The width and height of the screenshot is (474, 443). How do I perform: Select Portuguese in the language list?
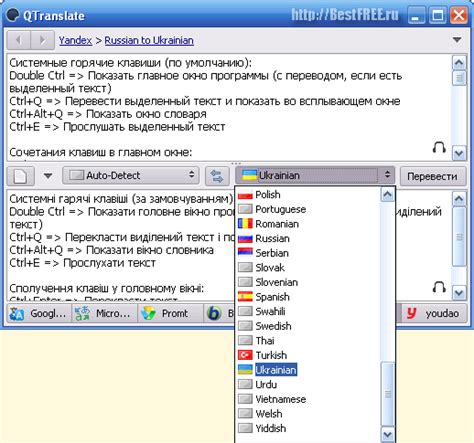click(x=308, y=209)
